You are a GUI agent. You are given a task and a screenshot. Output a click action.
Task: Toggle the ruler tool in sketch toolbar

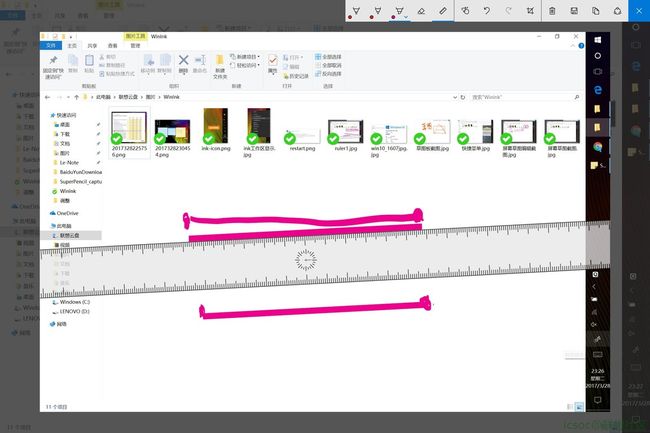pyautogui.click(x=443, y=11)
